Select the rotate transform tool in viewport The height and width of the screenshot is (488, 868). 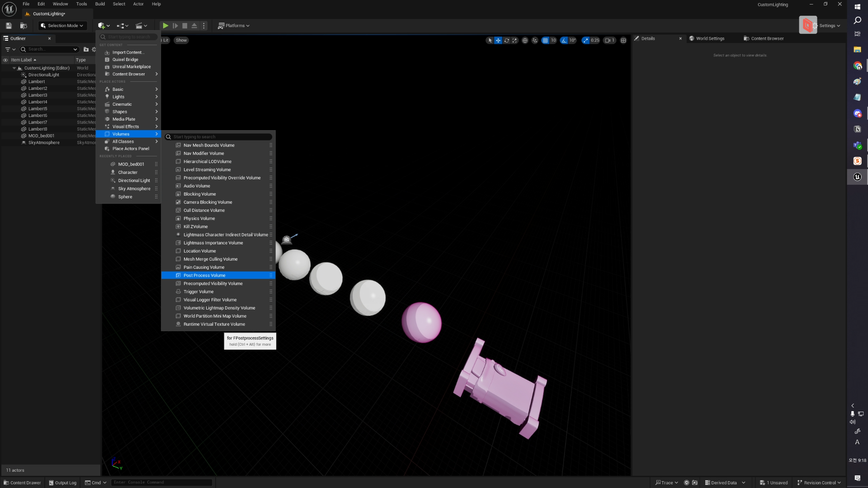tap(506, 40)
